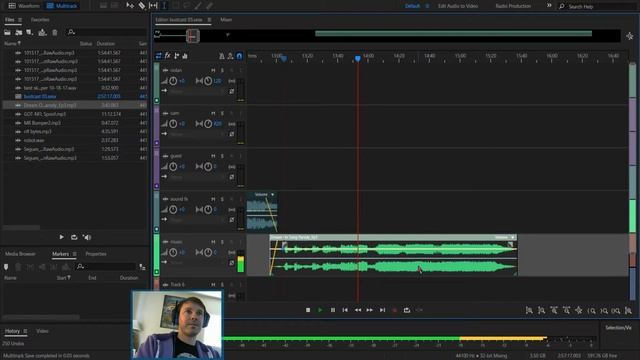
Task: Click the green zoom navigator bar
Action: 453,33
